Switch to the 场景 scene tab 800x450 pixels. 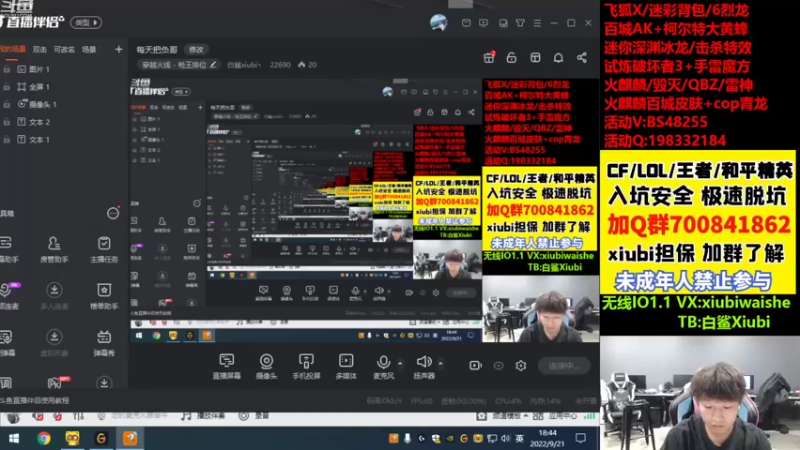pos(89,49)
